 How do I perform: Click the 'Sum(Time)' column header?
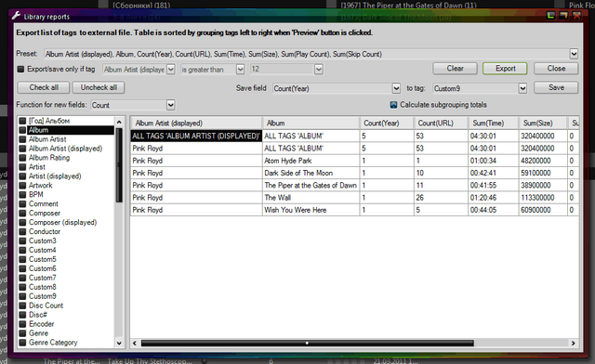[x=494, y=123]
